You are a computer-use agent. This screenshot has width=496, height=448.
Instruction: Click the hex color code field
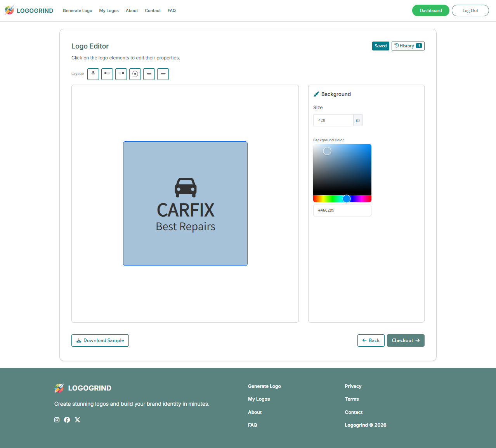(x=342, y=210)
